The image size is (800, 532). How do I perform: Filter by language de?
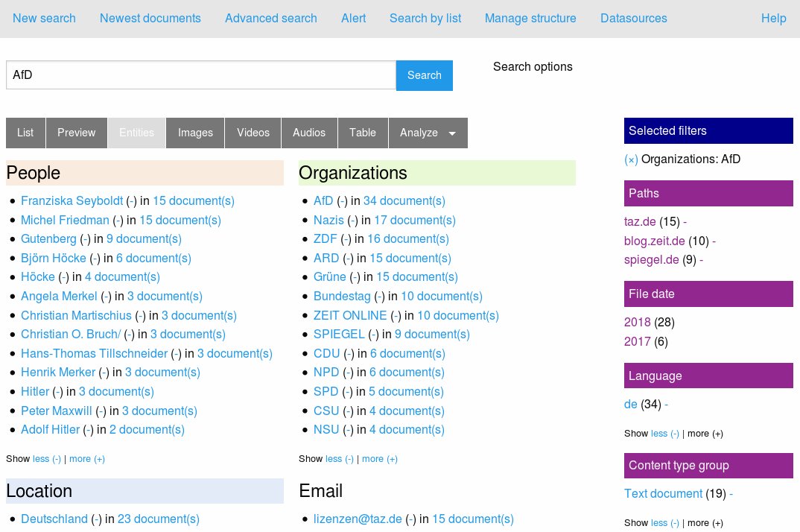(631, 405)
